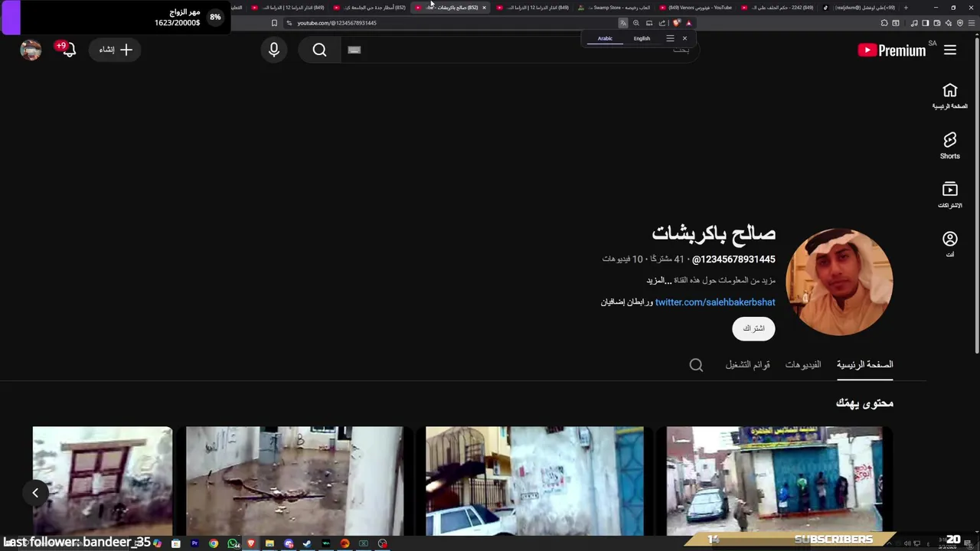Switch to the الفيديوهات channel tab
The height and width of the screenshot is (551, 980).
coord(803,364)
